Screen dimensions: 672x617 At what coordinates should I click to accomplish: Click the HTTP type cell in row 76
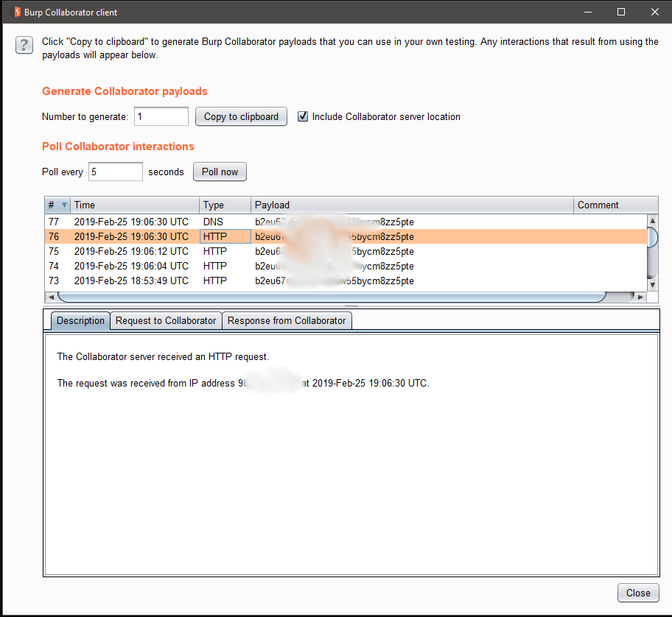pyautogui.click(x=225, y=236)
